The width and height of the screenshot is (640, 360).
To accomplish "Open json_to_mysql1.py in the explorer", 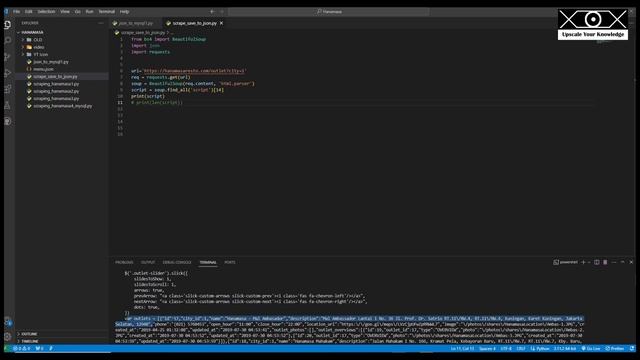I will point(51,62).
